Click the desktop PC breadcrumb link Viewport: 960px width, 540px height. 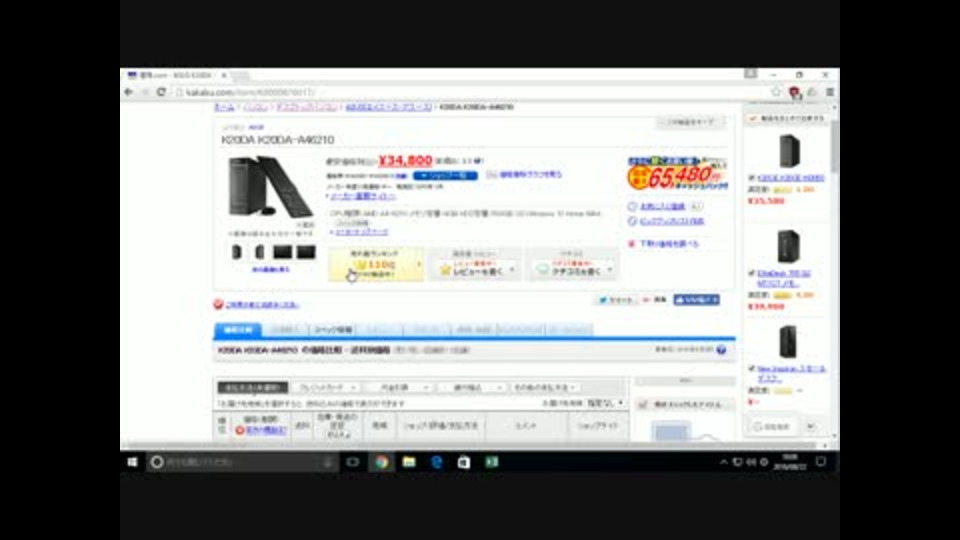coord(307,107)
